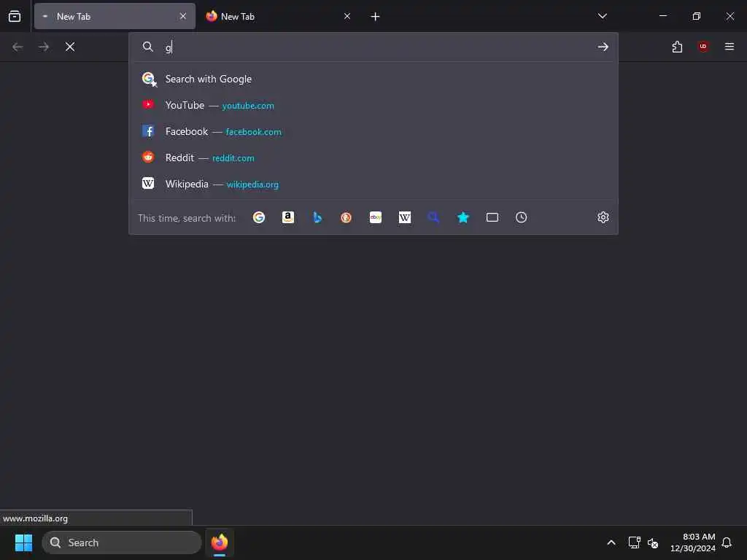Open the Extensions puzzle icon
Screen dimensions: 747x560
point(677,47)
